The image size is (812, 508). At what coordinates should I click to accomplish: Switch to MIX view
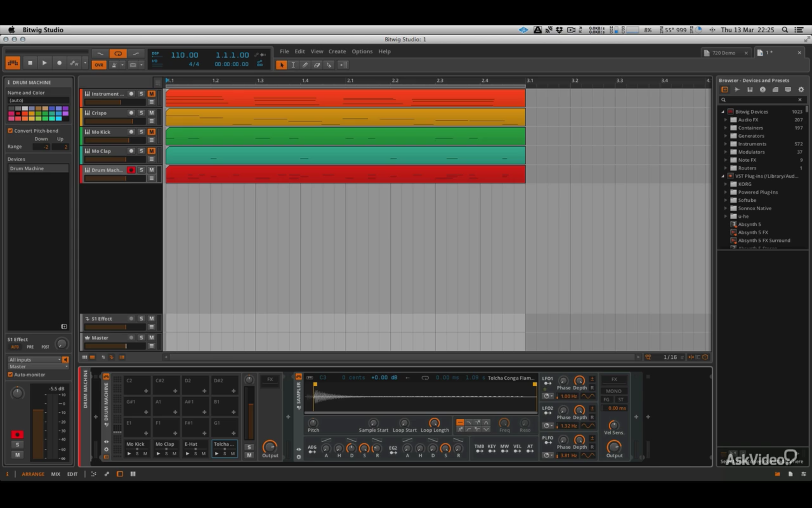tap(56, 474)
